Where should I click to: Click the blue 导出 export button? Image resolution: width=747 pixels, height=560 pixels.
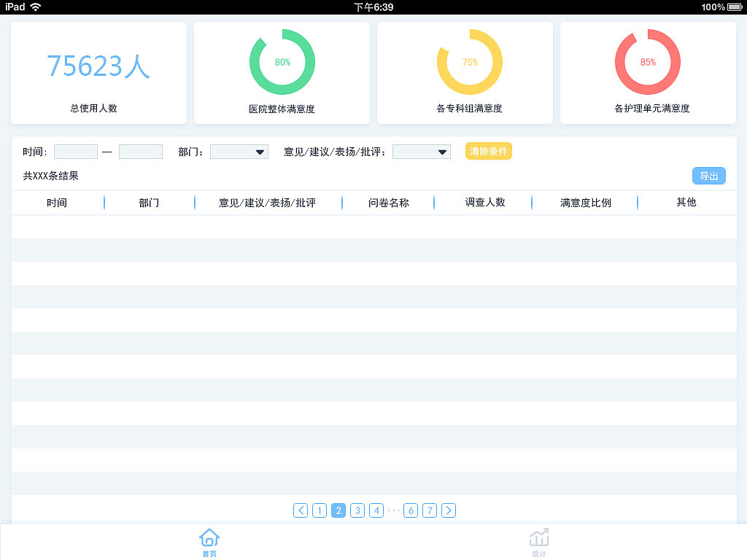tap(708, 176)
